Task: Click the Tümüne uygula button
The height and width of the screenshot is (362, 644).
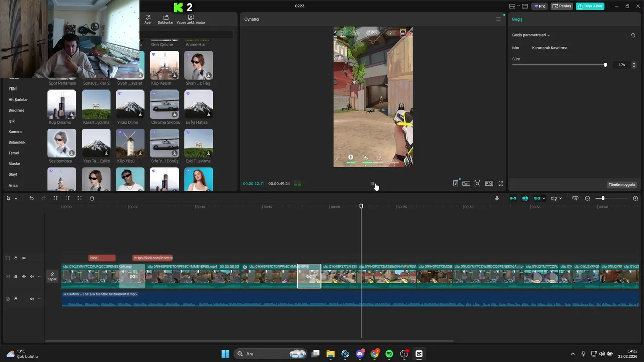Action: coord(622,185)
